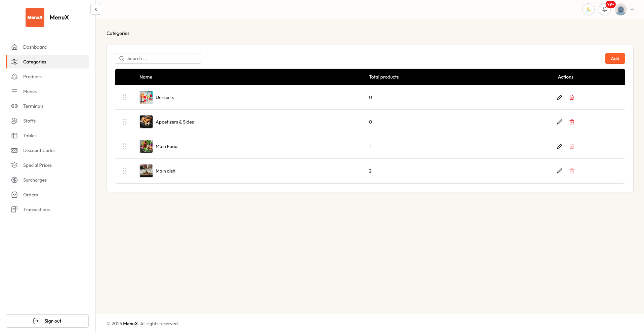Open the notifications bell
644x333 pixels.
click(x=605, y=9)
